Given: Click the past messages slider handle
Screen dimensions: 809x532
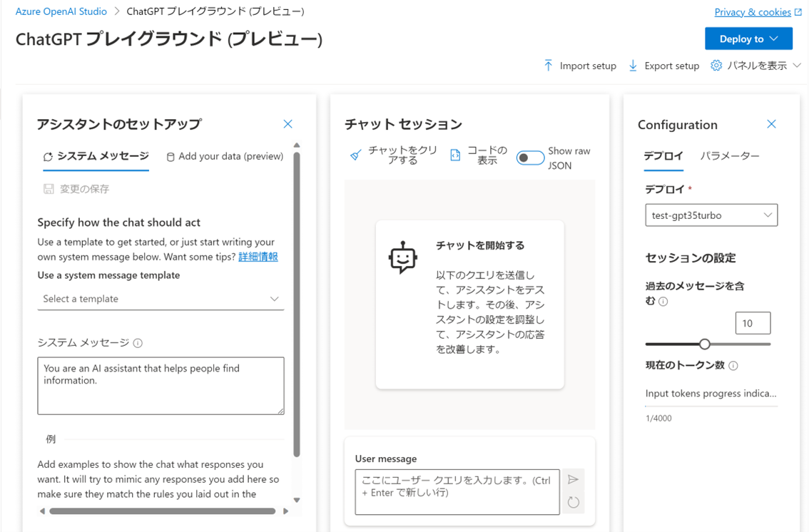Looking at the screenshot, I should pos(705,344).
